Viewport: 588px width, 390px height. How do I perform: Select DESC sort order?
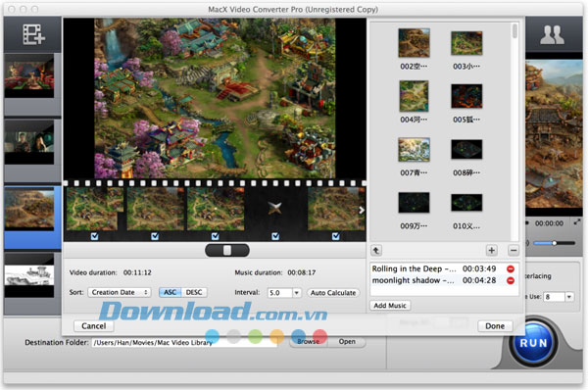click(194, 292)
